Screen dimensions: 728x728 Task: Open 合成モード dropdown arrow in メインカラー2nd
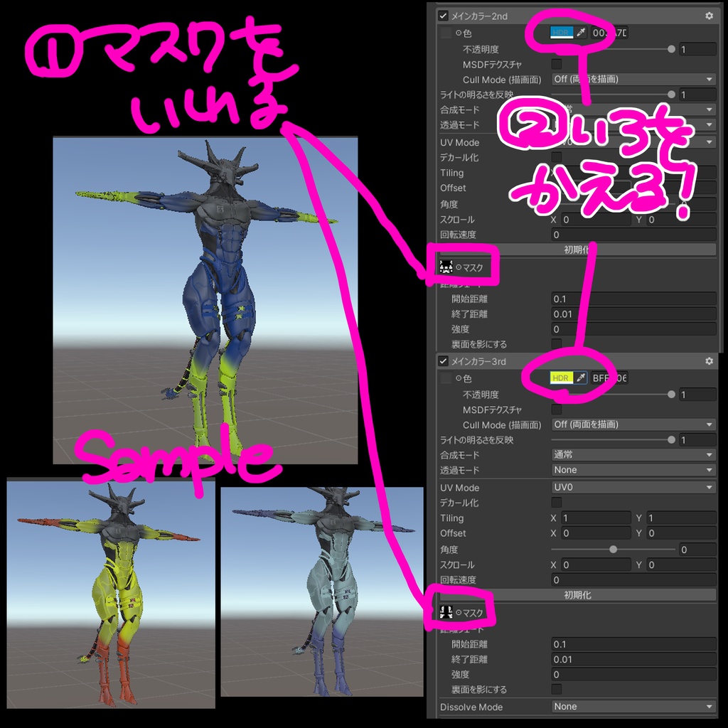pos(709,109)
